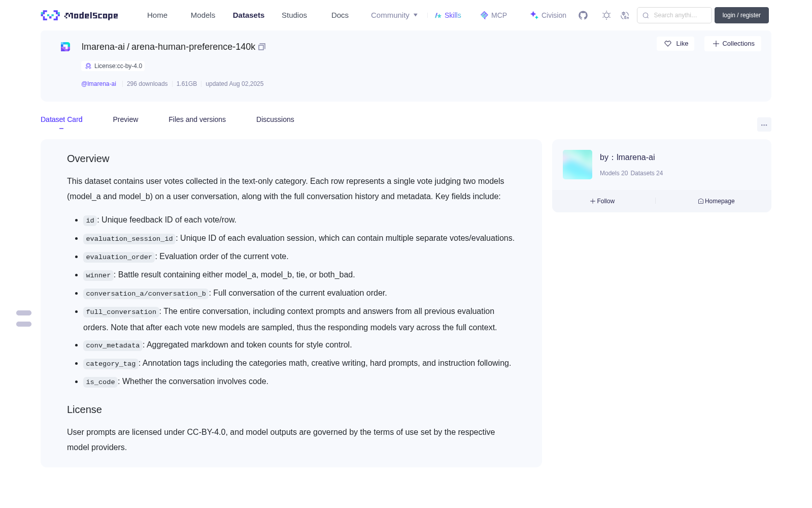The height and width of the screenshot is (508, 812).
Task: Click the heart Like button
Action: tap(675, 44)
